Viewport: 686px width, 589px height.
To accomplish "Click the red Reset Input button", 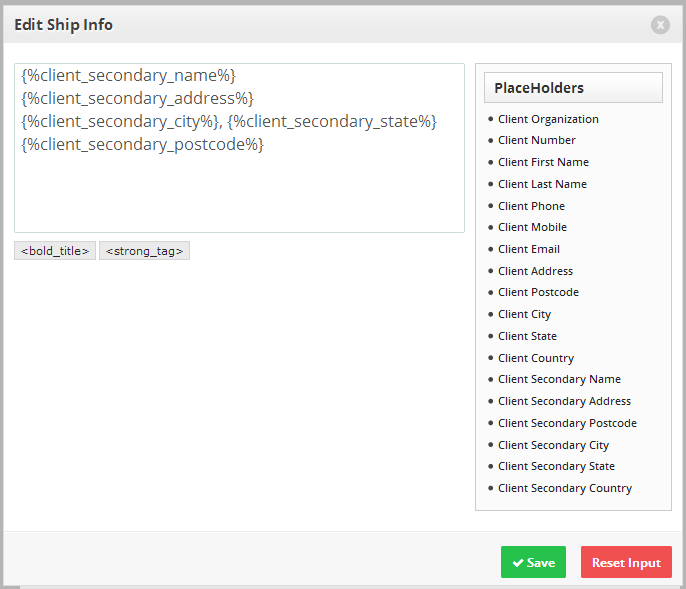I will (626, 562).
